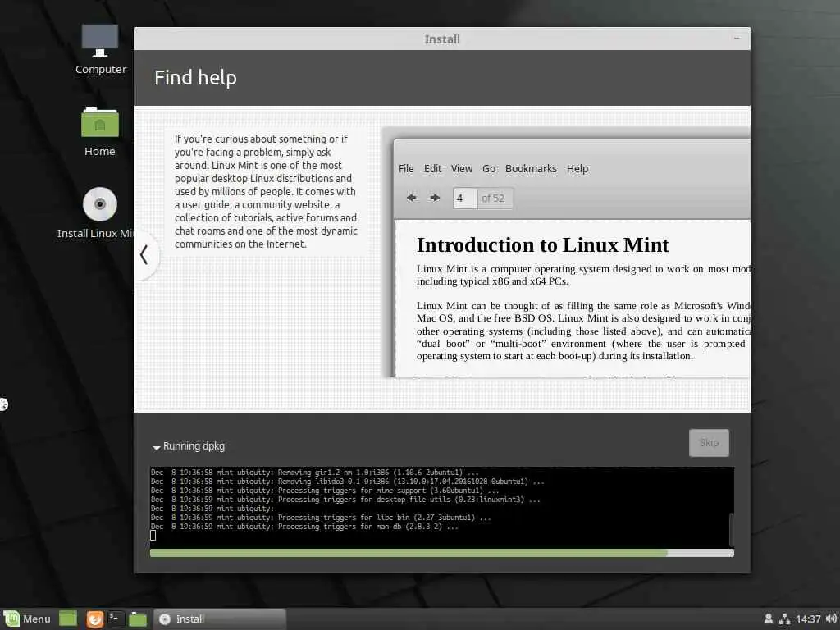The image size is (840, 630).
Task: Click the clock showing 14:37
Action: pyautogui.click(x=808, y=619)
